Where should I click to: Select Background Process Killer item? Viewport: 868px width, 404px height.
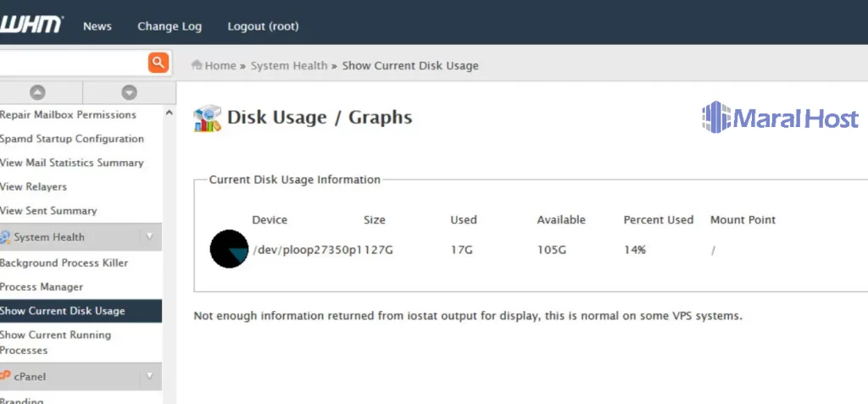coord(64,263)
